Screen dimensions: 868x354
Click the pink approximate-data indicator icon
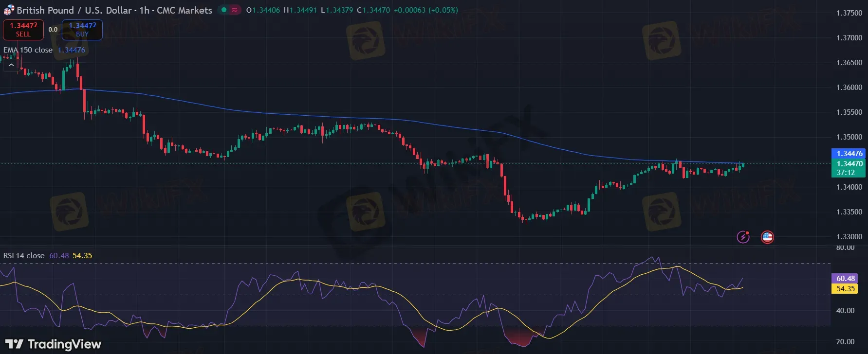(x=235, y=10)
